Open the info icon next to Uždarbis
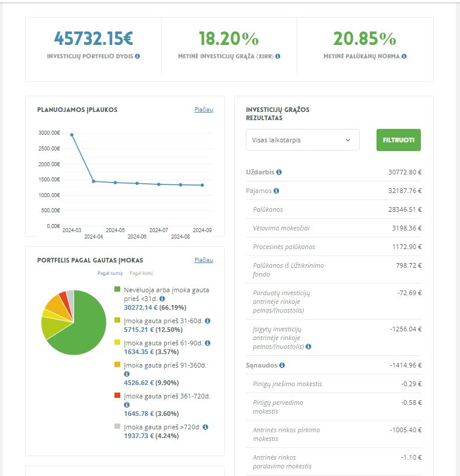 pyautogui.click(x=279, y=172)
